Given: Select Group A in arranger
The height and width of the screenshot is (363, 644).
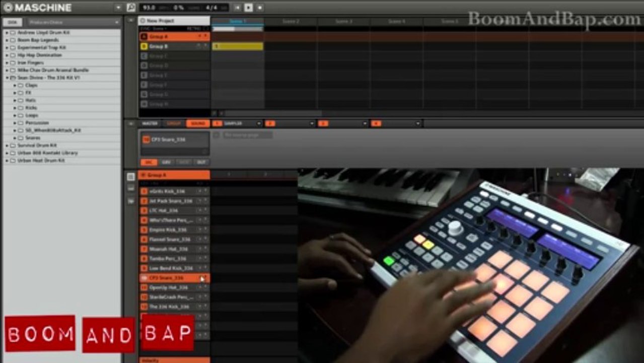Looking at the screenshot, I should click(174, 37).
